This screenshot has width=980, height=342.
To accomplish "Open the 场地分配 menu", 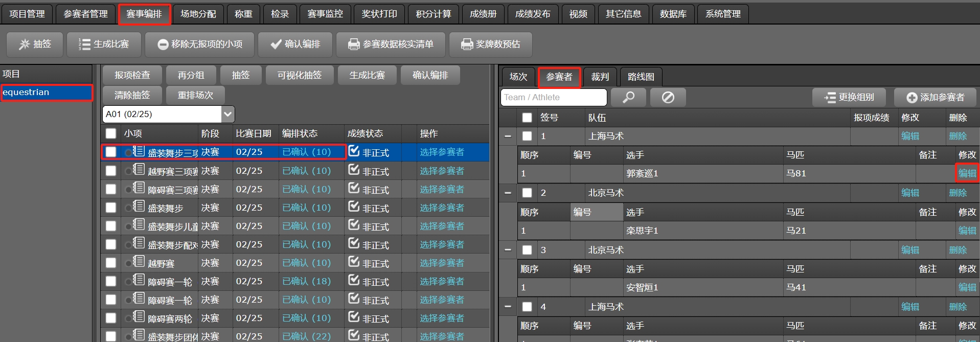I will 198,14.
